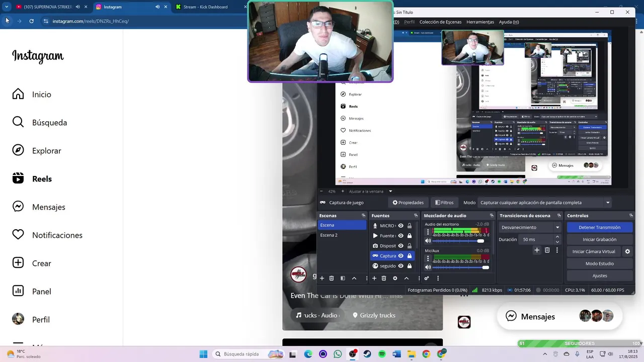Increase Duración value with stepper up

tap(557, 237)
